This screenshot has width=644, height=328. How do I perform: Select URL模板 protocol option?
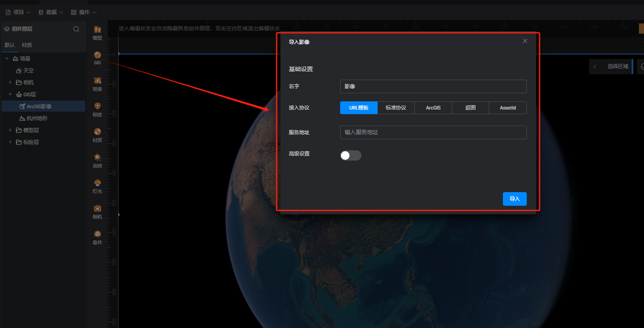pyautogui.click(x=359, y=108)
